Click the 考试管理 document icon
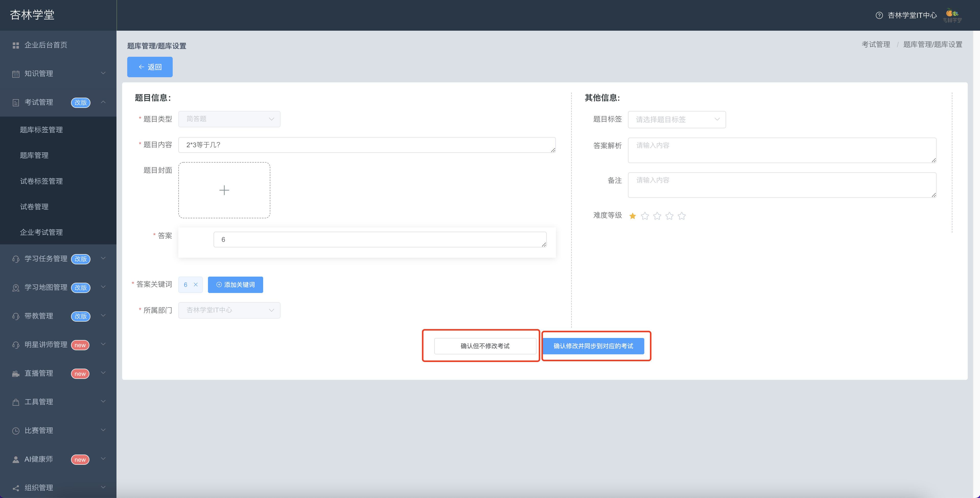Image resolution: width=980 pixels, height=498 pixels. [16, 103]
